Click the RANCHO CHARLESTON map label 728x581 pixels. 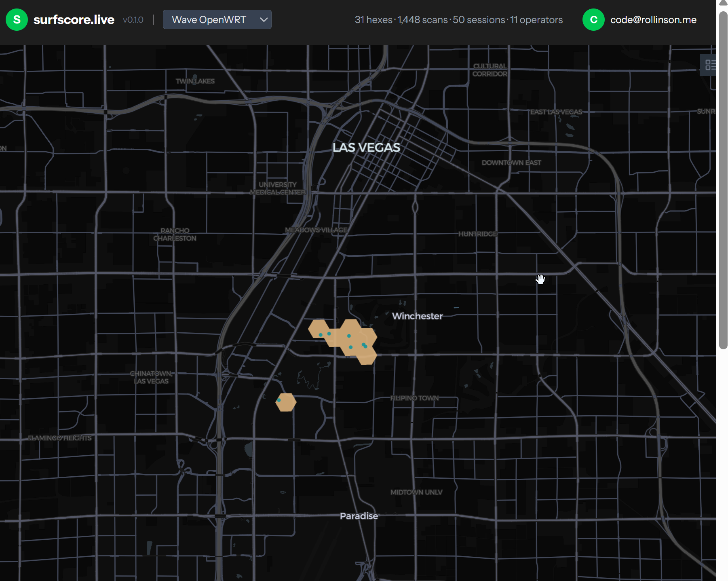pyautogui.click(x=175, y=235)
